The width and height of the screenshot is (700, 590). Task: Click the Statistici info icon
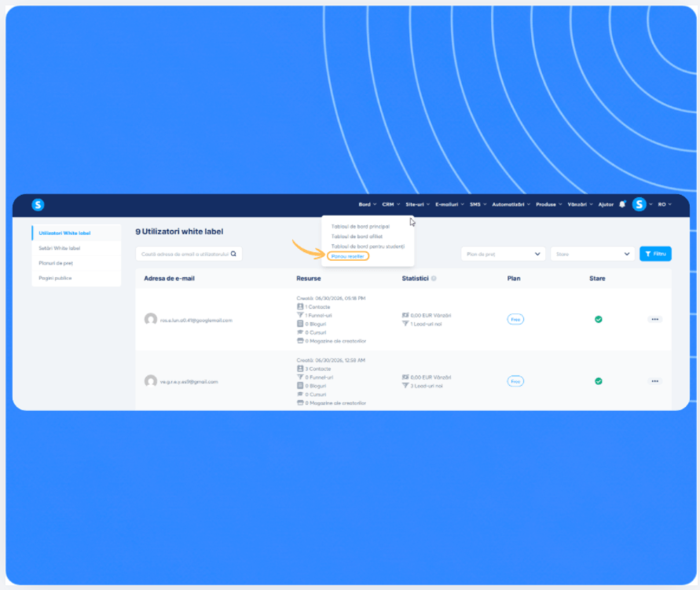click(x=434, y=278)
